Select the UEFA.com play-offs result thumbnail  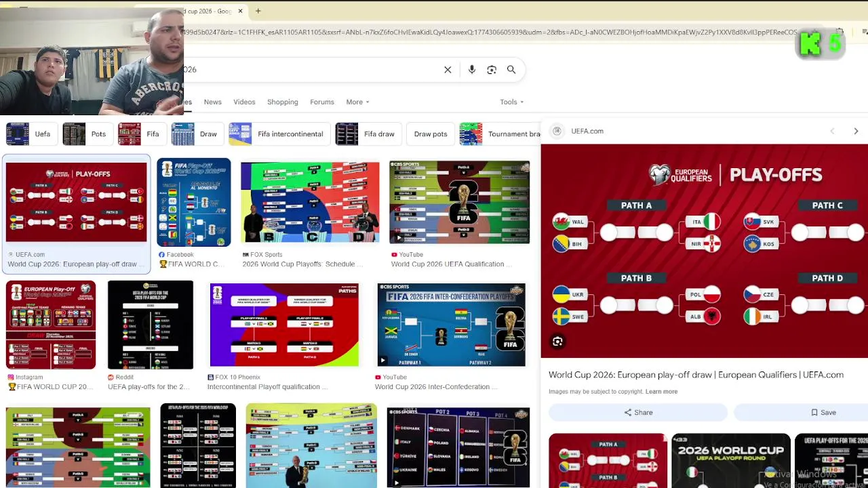[77, 202]
